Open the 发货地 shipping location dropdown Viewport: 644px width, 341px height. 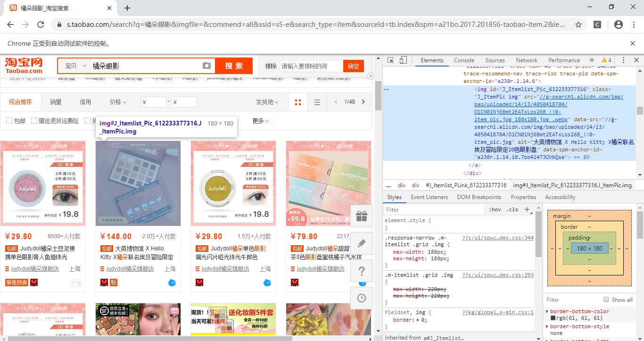click(267, 102)
